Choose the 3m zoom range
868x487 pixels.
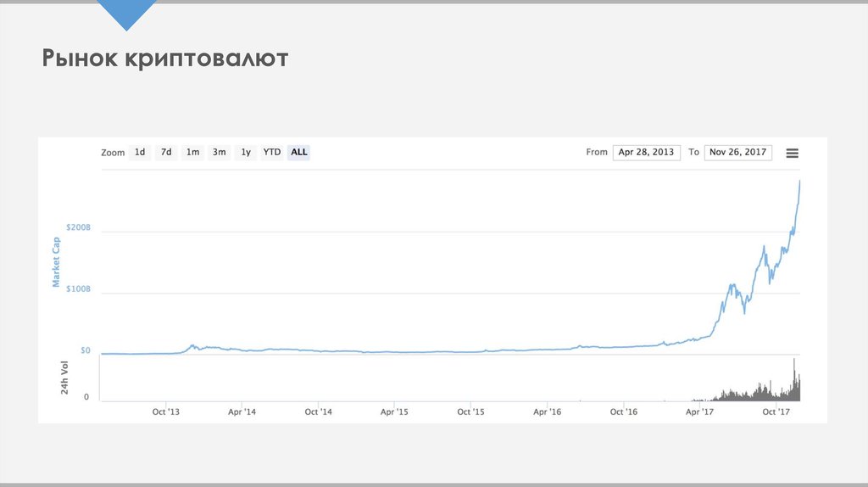pyautogui.click(x=219, y=153)
